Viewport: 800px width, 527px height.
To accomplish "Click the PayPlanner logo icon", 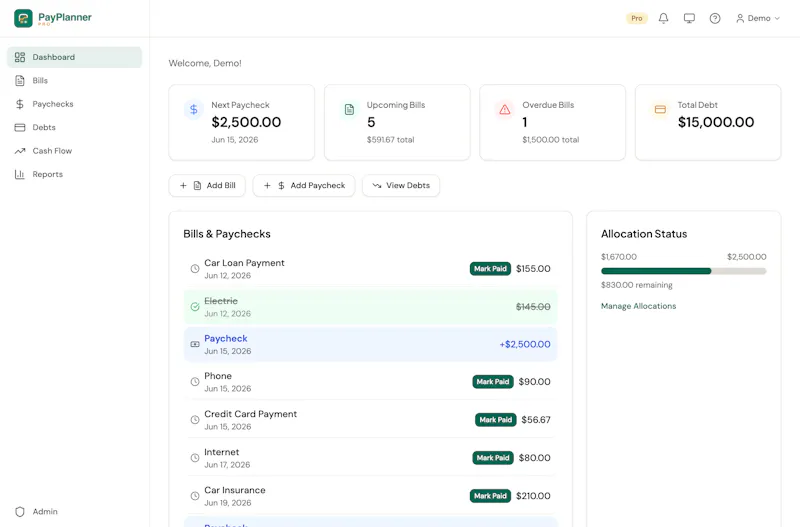I will point(23,18).
